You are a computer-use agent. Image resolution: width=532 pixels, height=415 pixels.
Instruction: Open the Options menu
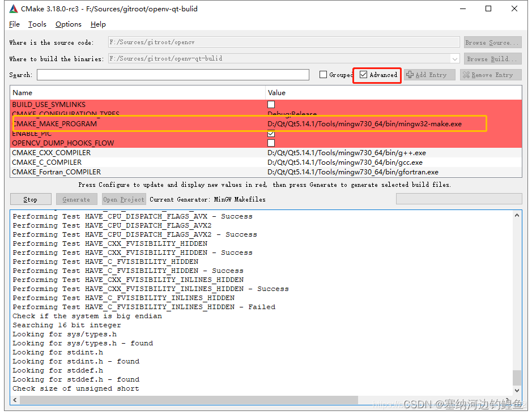68,24
